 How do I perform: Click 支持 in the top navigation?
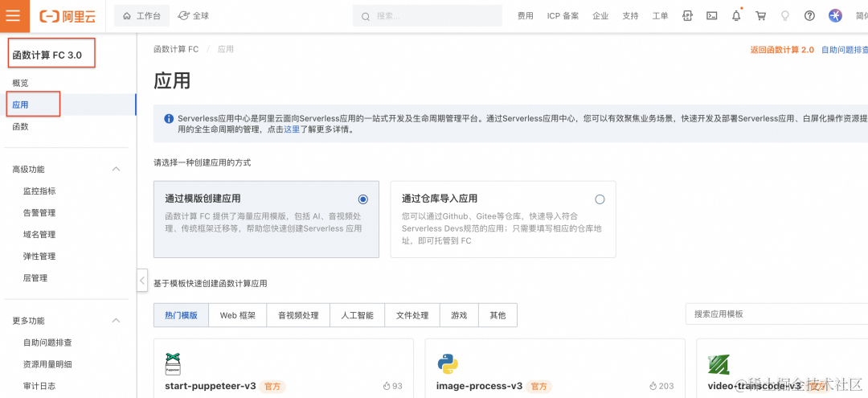pyautogui.click(x=631, y=16)
